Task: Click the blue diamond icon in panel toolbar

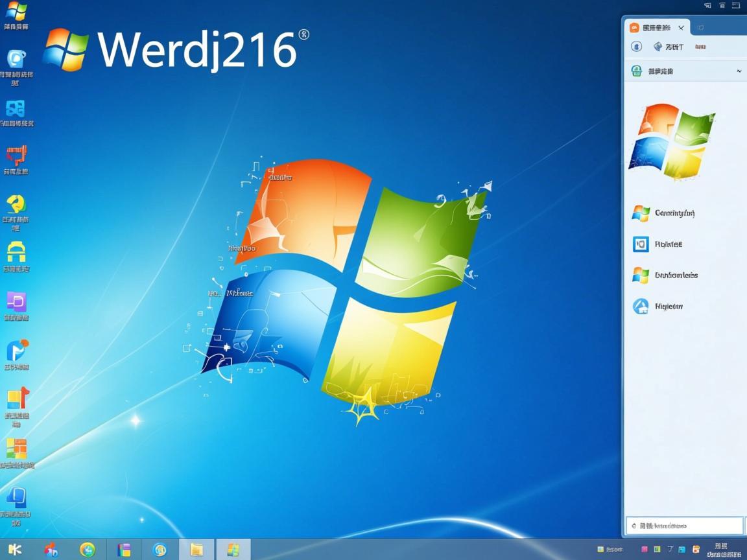Action: click(658, 47)
